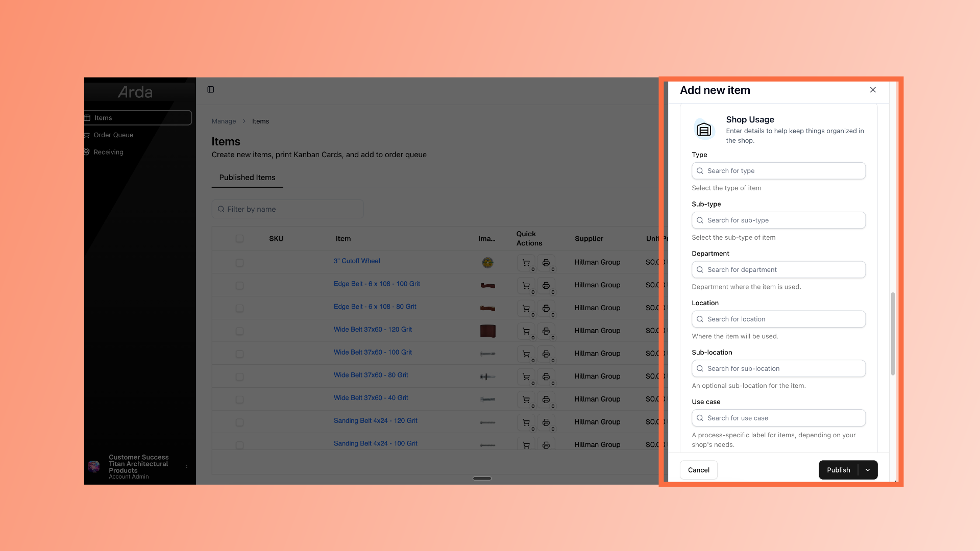Check Sanding Belt 4x24 120 Grit row
The height and width of the screenshot is (551, 980).
click(x=239, y=422)
